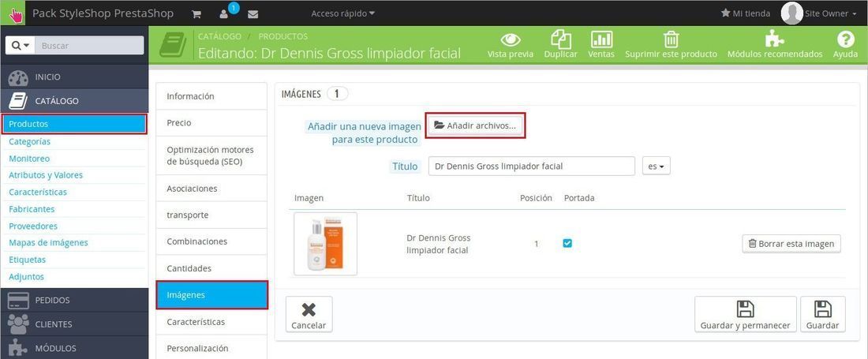Select the Imágenes tab
Screen dimensions: 868x359
(x=212, y=295)
